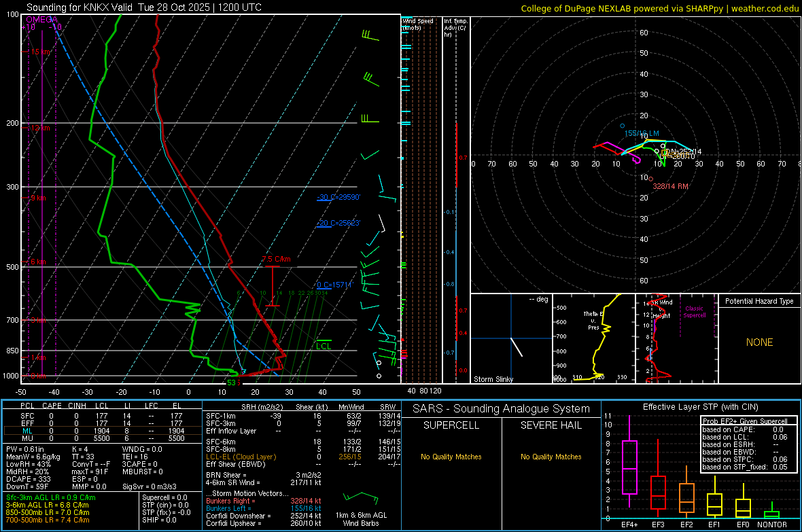Click the Eff Shear (EBWD) row
The height and width of the screenshot is (532, 802).
click(303, 465)
